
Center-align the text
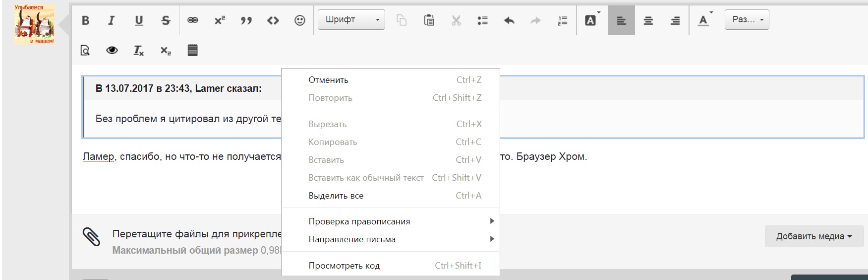tap(648, 20)
